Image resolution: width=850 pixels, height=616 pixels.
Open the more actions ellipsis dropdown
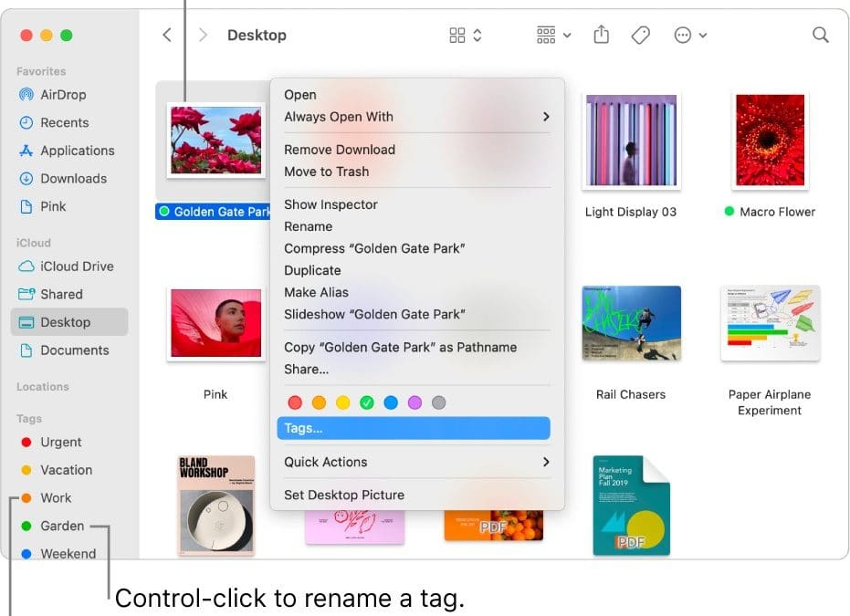tap(689, 35)
